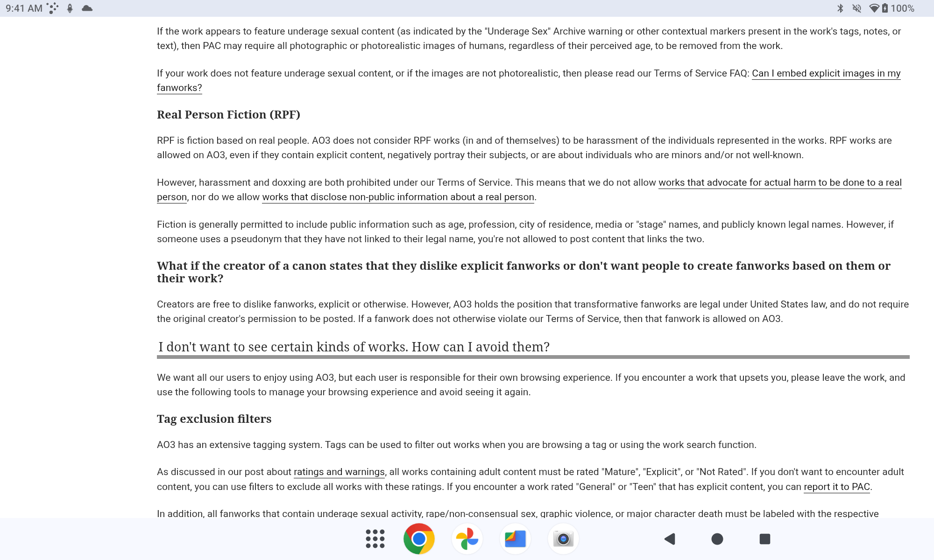Open the 'report it to PAC' link
Screen dimensions: 934x560
tap(837, 487)
